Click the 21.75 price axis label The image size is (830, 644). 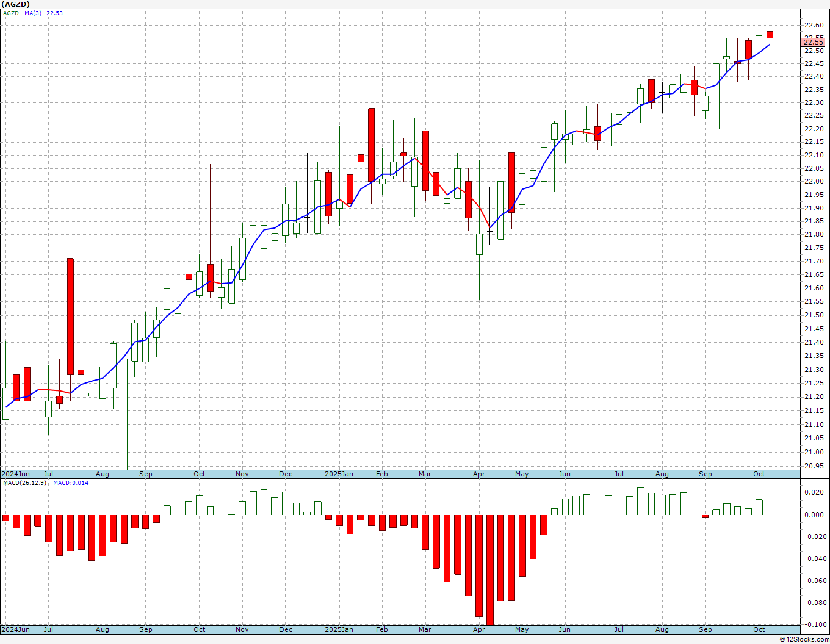click(x=814, y=248)
